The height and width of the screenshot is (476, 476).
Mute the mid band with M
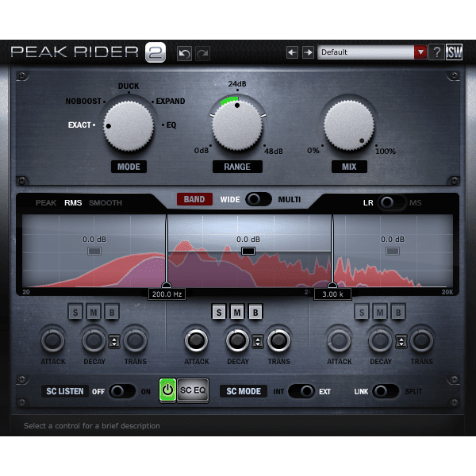click(237, 312)
